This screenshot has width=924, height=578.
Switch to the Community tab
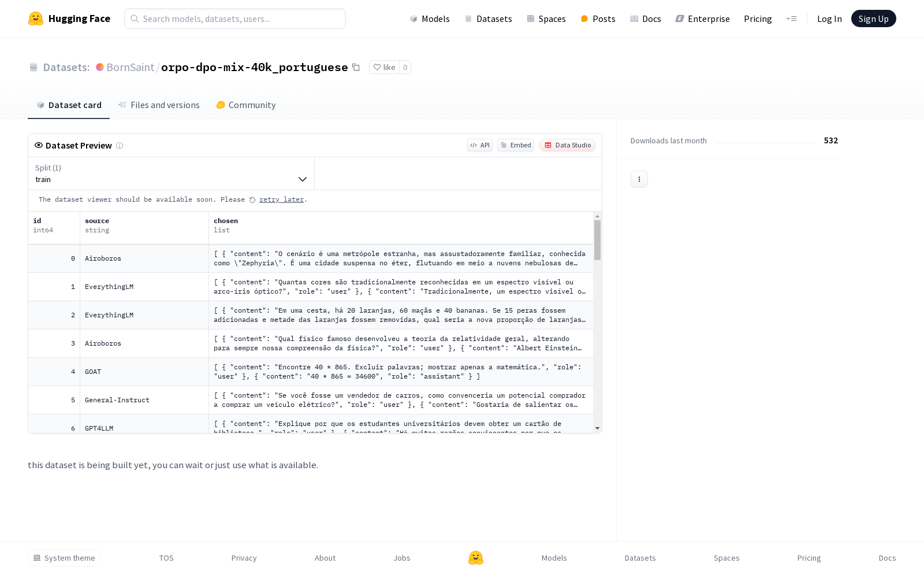point(245,105)
